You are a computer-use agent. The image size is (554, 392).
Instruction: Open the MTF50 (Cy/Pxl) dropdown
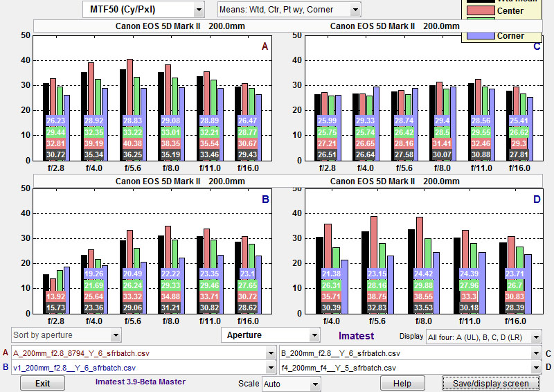(143, 10)
